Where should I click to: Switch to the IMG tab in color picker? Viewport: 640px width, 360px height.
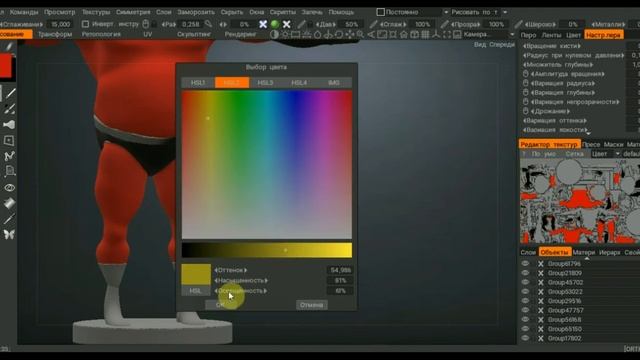(x=333, y=82)
